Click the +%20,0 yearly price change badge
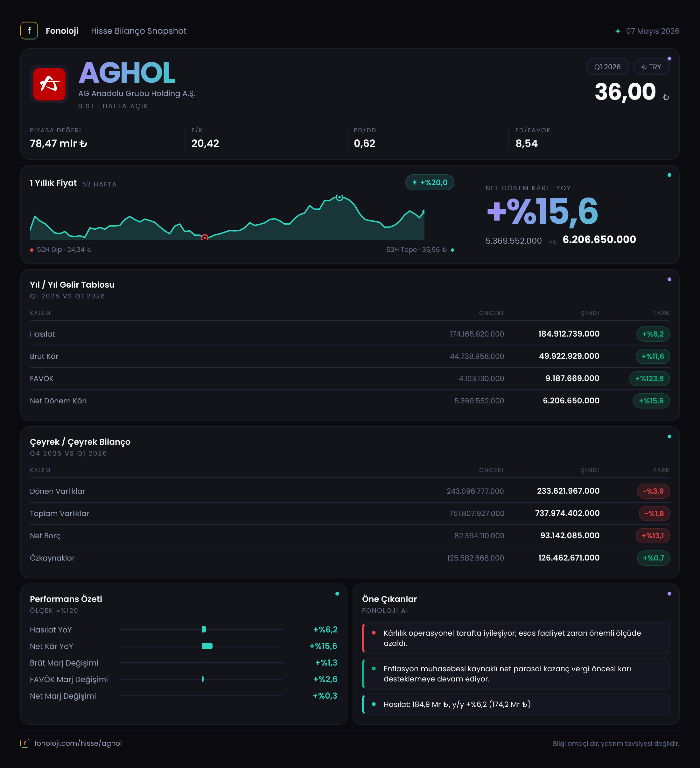 coord(430,183)
